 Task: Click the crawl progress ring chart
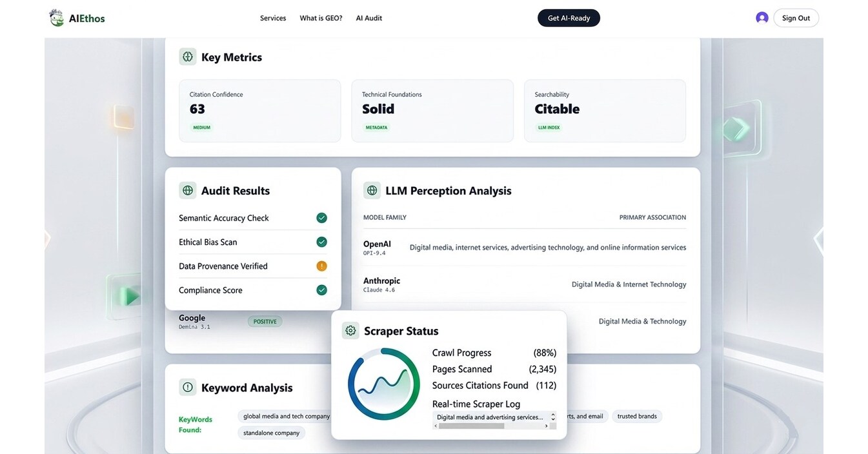383,384
